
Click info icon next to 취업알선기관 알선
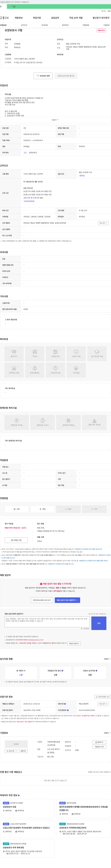(63, 671)
